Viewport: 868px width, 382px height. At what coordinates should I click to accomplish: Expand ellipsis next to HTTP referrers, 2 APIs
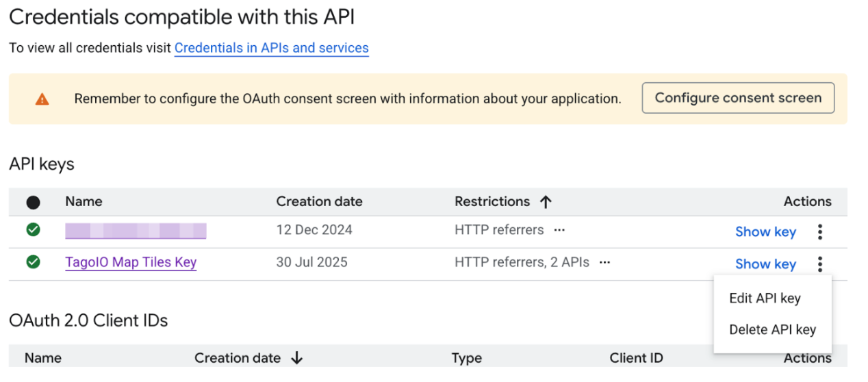point(604,262)
